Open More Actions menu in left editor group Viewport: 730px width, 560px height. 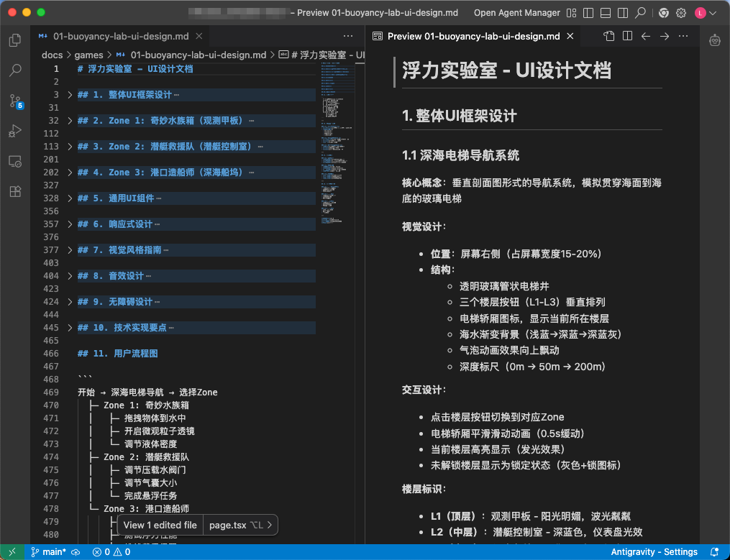[x=348, y=36]
